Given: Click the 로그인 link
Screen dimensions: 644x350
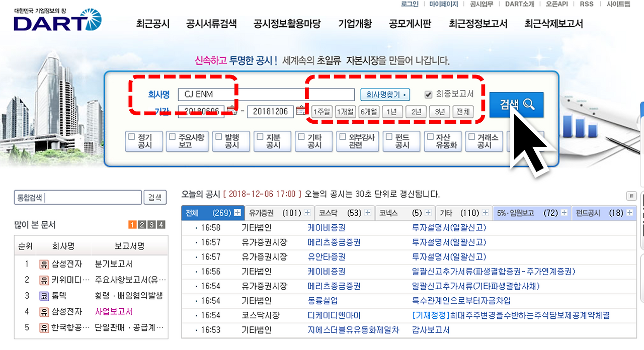Looking at the screenshot, I should coord(410,4).
